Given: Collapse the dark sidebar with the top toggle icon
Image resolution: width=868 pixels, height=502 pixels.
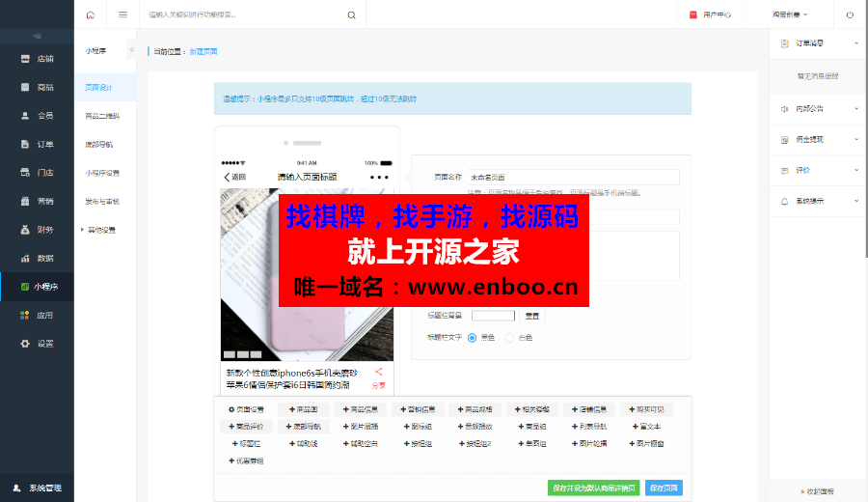Looking at the screenshot, I should coord(37,36).
